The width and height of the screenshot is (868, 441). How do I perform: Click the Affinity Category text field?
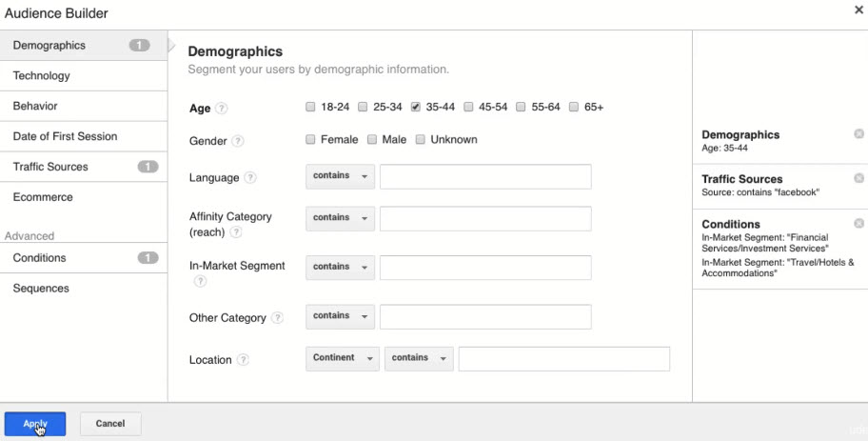(485, 218)
